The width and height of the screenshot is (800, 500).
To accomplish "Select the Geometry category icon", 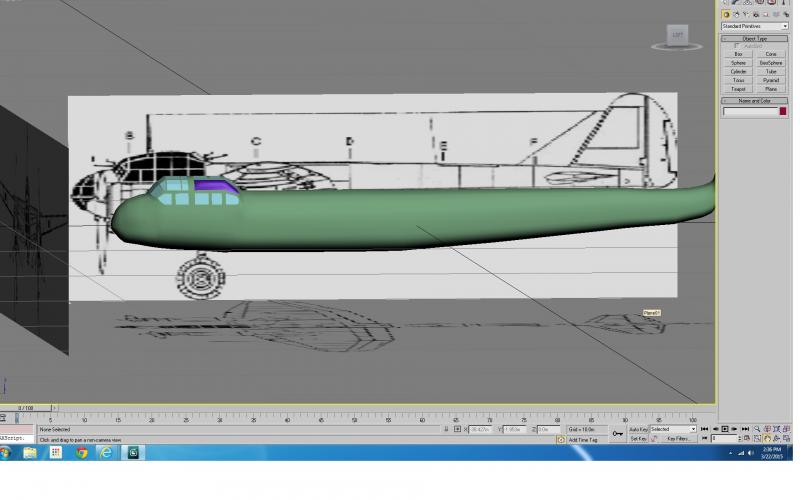I will [x=726, y=15].
